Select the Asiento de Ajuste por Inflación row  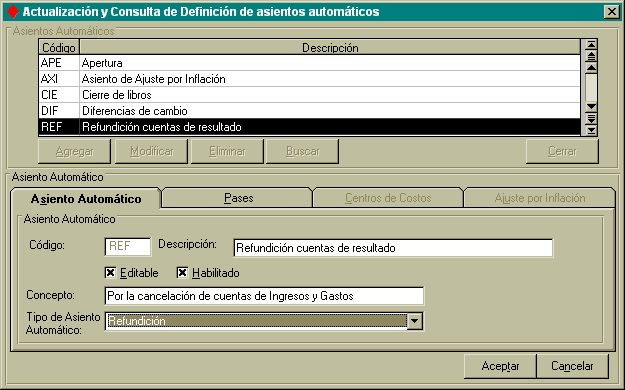point(330,79)
